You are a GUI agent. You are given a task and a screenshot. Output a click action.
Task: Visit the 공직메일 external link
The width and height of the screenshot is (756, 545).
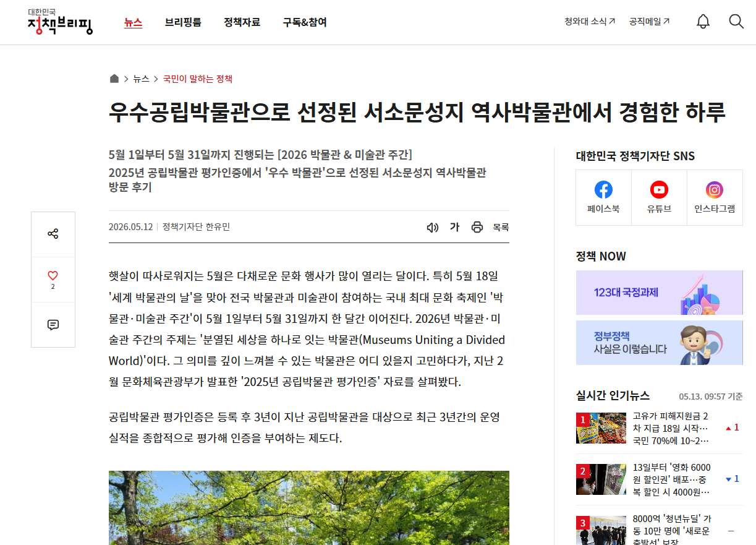click(x=649, y=22)
